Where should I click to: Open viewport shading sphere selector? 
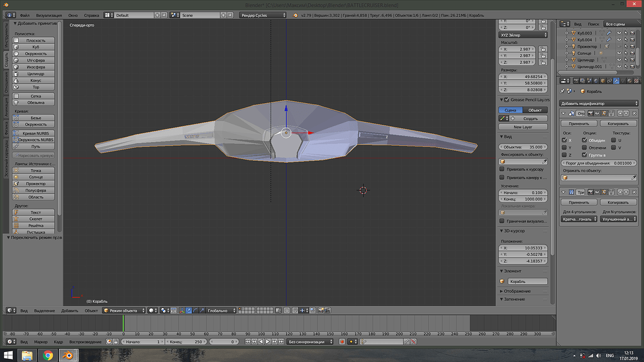click(152, 310)
